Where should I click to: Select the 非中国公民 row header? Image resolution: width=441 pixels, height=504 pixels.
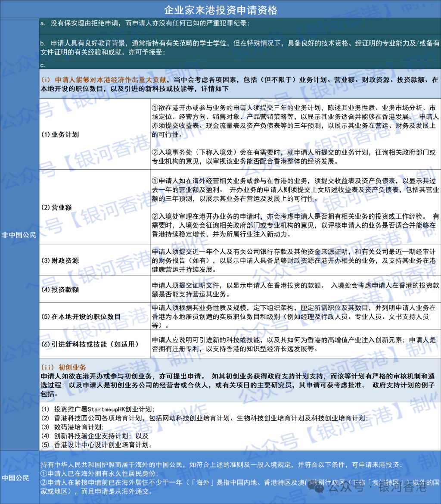19,235
